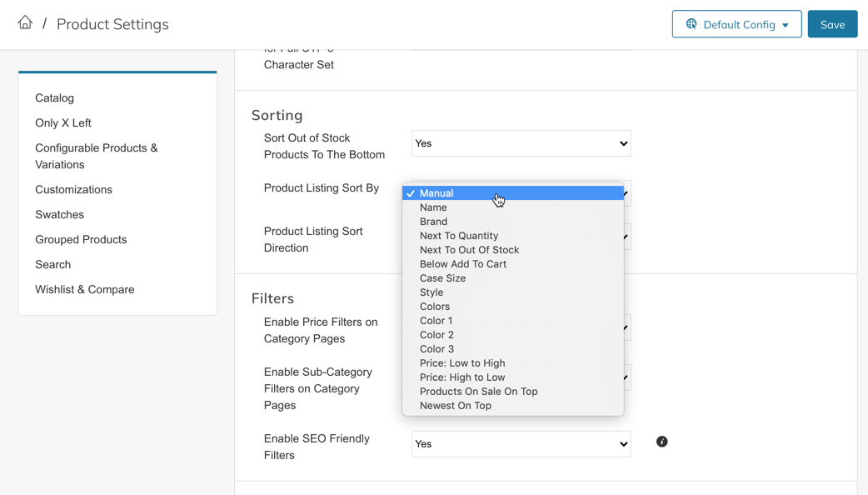Viewport: 868px width, 495px height.
Task: Click the info icon beside SEO Friendly Filters
Action: coord(661,442)
